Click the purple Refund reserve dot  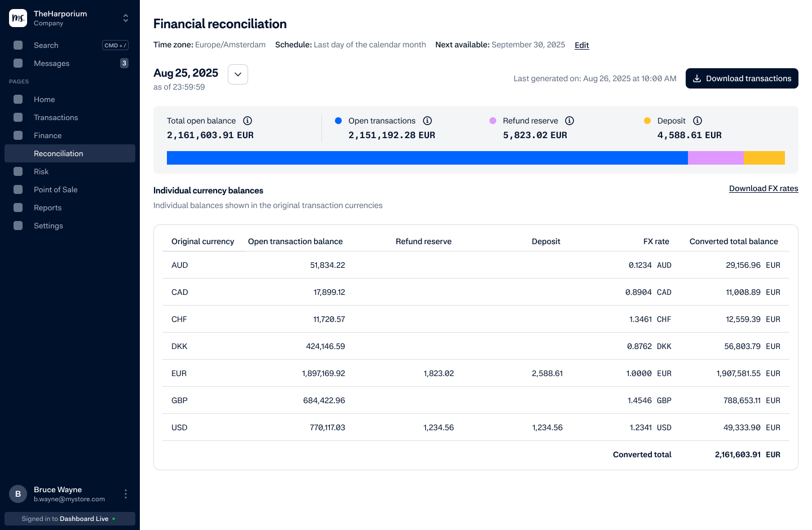pyautogui.click(x=493, y=121)
